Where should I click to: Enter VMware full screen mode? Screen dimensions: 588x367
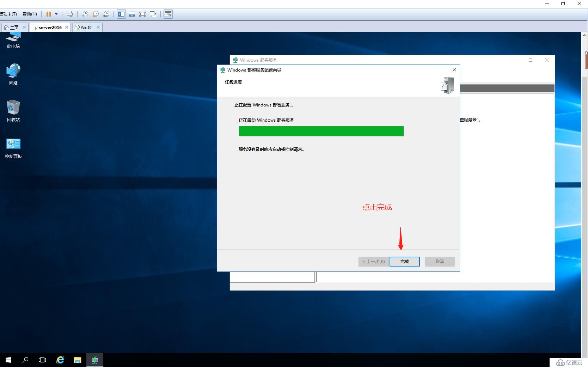click(x=142, y=14)
